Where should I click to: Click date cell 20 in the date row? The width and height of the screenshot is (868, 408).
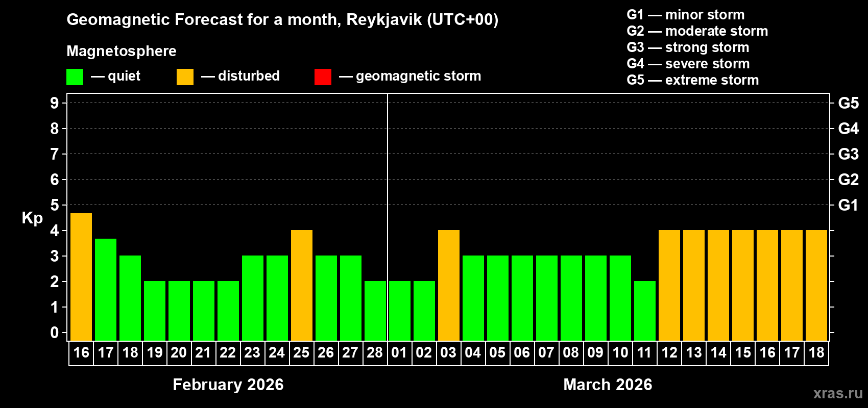[x=179, y=353]
